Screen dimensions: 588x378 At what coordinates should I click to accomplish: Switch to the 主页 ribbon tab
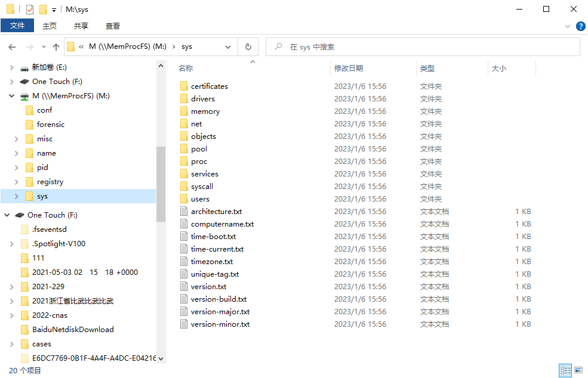click(x=50, y=26)
